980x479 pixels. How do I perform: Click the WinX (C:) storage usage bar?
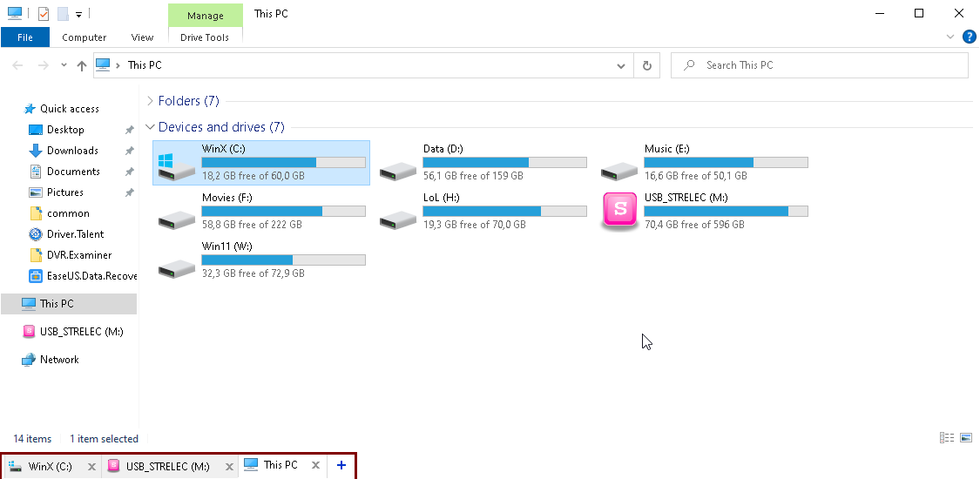point(284,162)
